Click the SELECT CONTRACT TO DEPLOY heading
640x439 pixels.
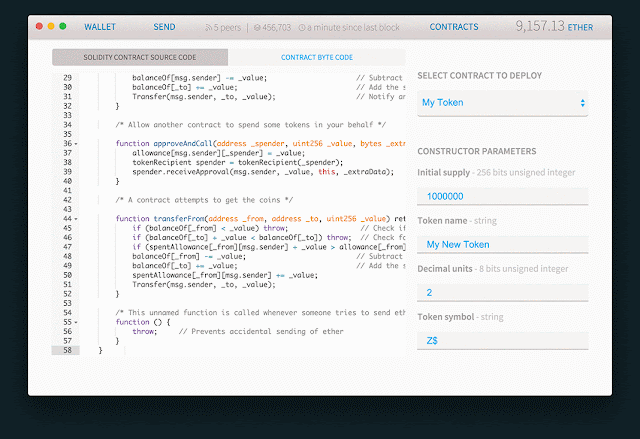point(480,75)
